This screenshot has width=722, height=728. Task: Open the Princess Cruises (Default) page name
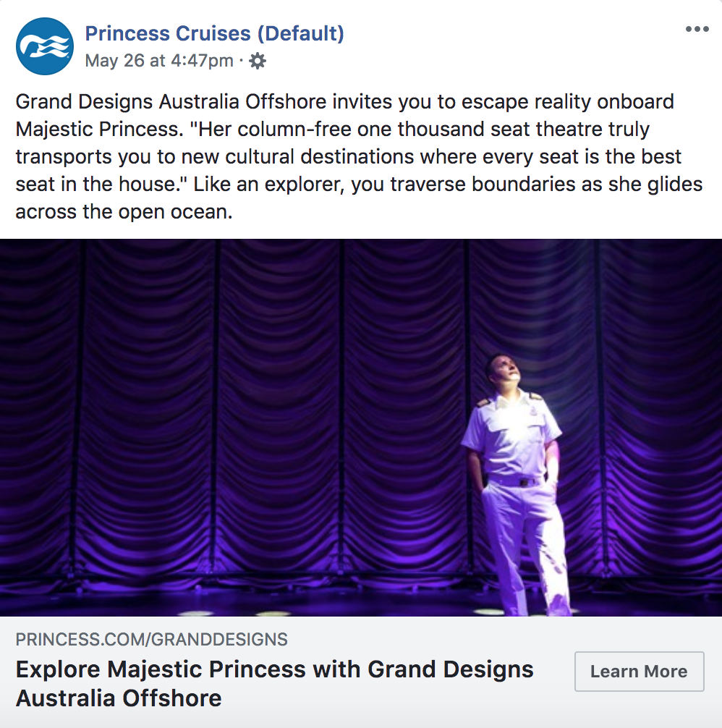click(214, 33)
